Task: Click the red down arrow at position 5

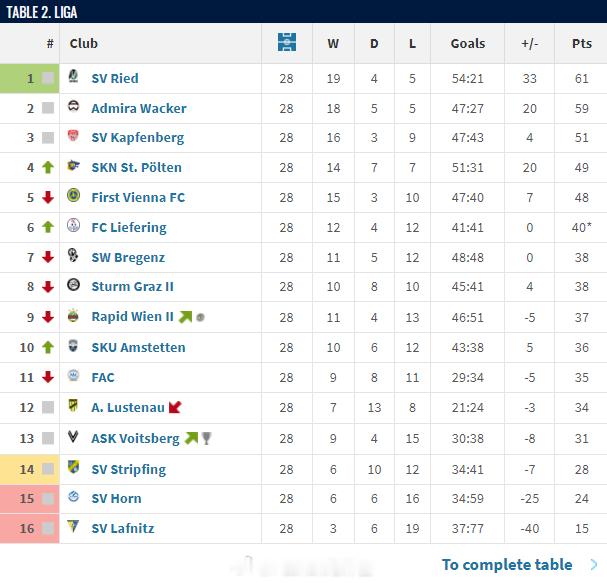Action: 48,197
